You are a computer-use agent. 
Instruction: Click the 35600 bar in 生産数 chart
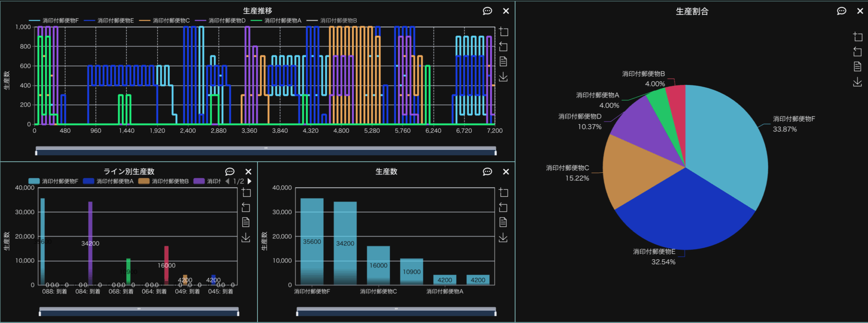312,241
